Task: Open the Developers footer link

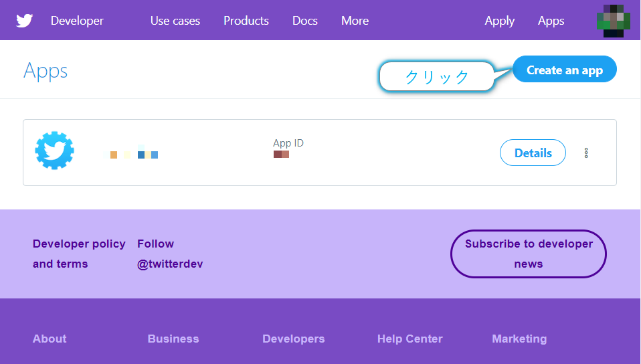Action: tap(294, 339)
